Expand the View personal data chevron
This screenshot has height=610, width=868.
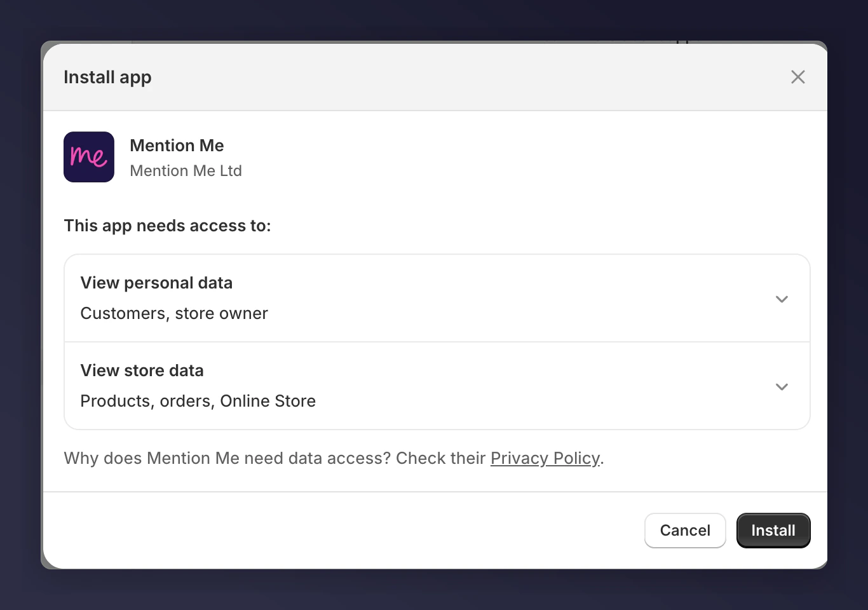coord(782,299)
